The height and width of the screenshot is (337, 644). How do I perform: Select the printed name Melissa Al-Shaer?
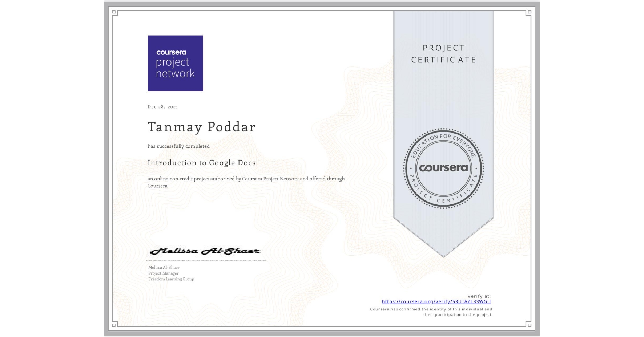164,267
